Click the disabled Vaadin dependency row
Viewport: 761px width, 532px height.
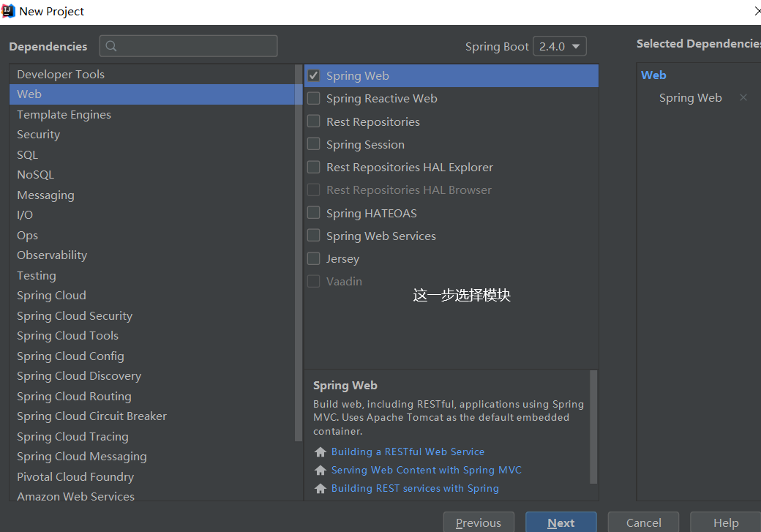(451, 282)
